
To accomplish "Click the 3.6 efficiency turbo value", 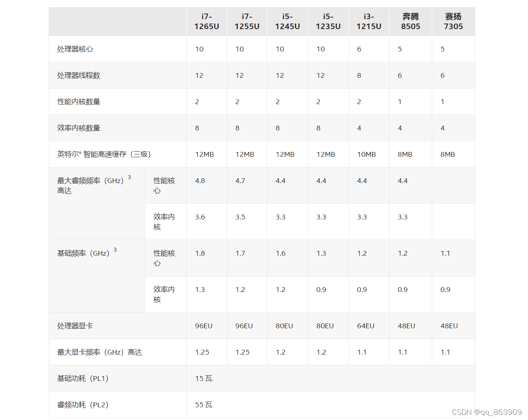I will pos(200,217).
